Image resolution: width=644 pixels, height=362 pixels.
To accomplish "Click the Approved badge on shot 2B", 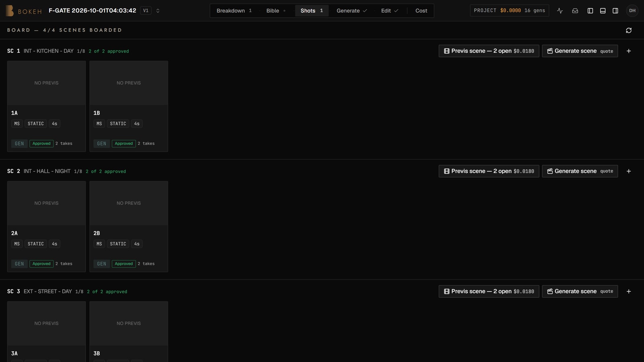I will [124, 264].
